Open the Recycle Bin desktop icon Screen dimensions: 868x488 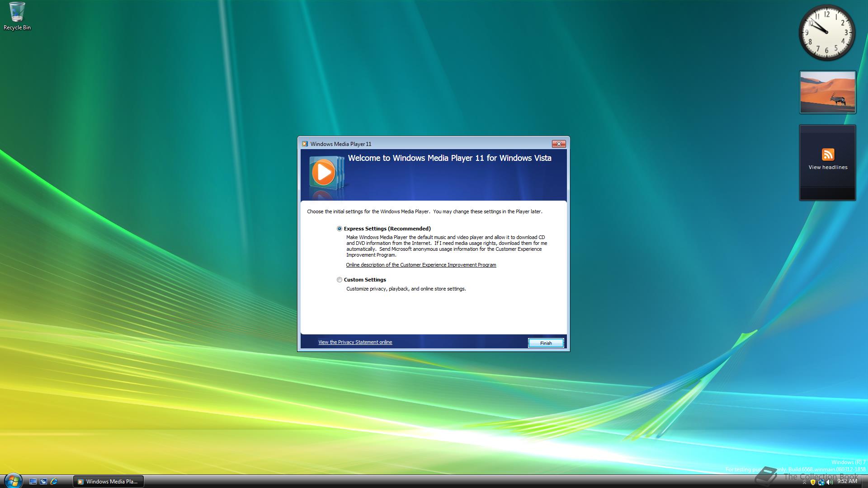pyautogui.click(x=17, y=16)
